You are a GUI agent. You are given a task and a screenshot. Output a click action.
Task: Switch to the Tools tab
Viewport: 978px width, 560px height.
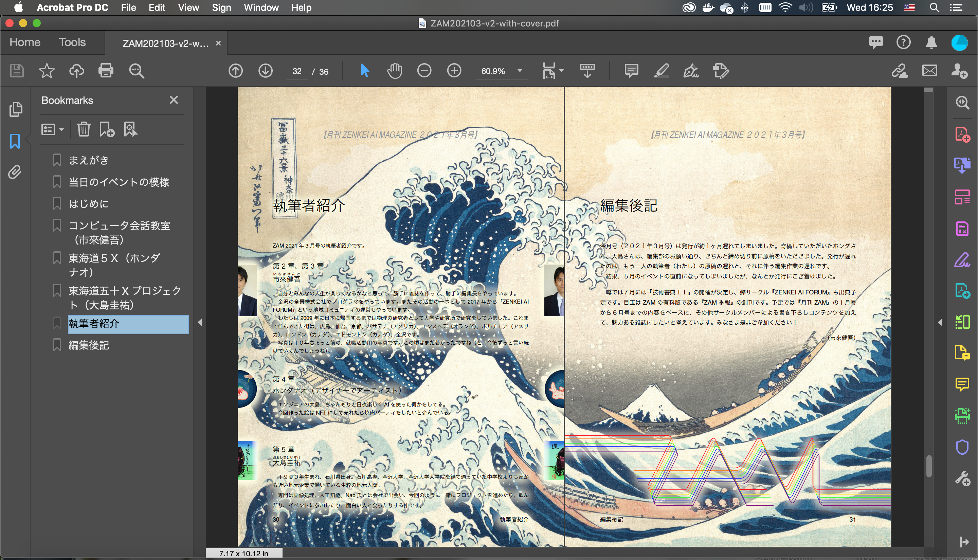(x=72, y=42)
